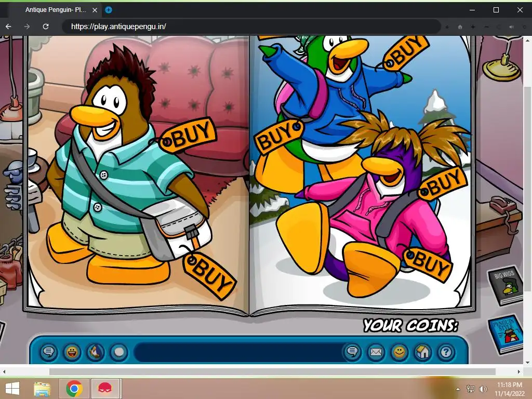The height and width of the screenshot is (399, 532).
Task: Zoom out with the minus icon
Action: pos(486,27)
